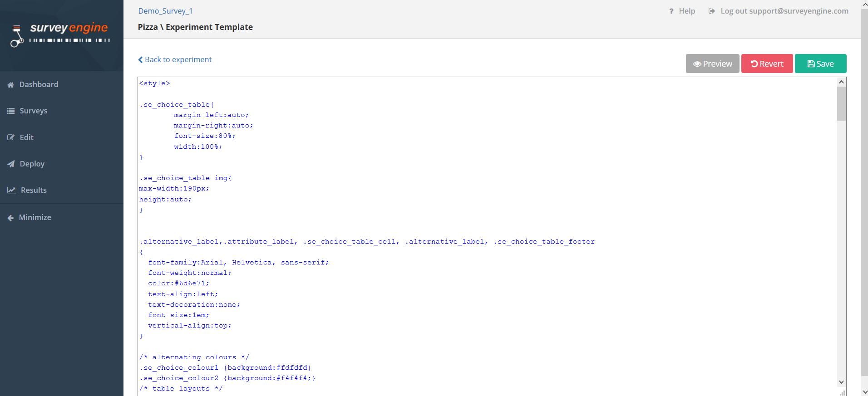This screenshot has width=868, height=396.
Task: Open the Demo_Survey_1 breadcrumb link
Action: (165, 11)
